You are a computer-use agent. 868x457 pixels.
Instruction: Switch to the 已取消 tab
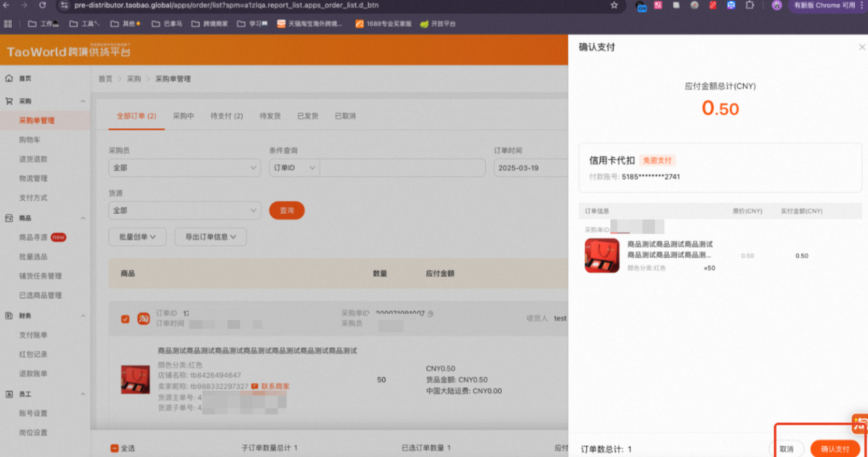[345, 116]
